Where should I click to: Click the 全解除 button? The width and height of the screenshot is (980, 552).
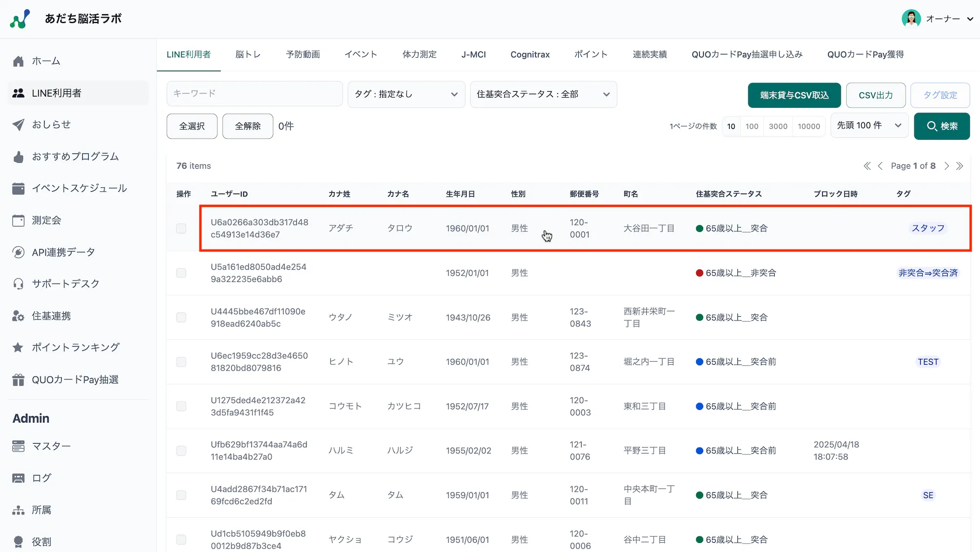pos(247,126)
